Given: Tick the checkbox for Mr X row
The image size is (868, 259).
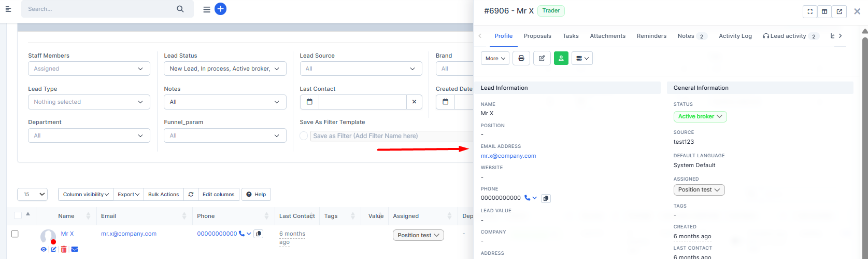Looking at the screenshot, I should [x=15, y=234].
